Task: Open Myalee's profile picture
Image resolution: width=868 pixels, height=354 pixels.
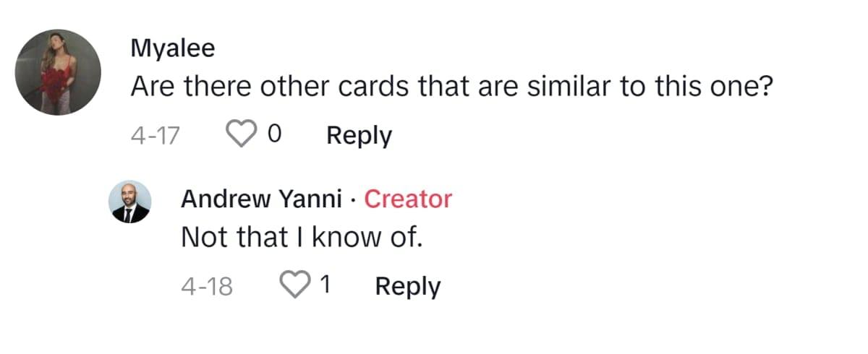Action: (x=59, y=72)
